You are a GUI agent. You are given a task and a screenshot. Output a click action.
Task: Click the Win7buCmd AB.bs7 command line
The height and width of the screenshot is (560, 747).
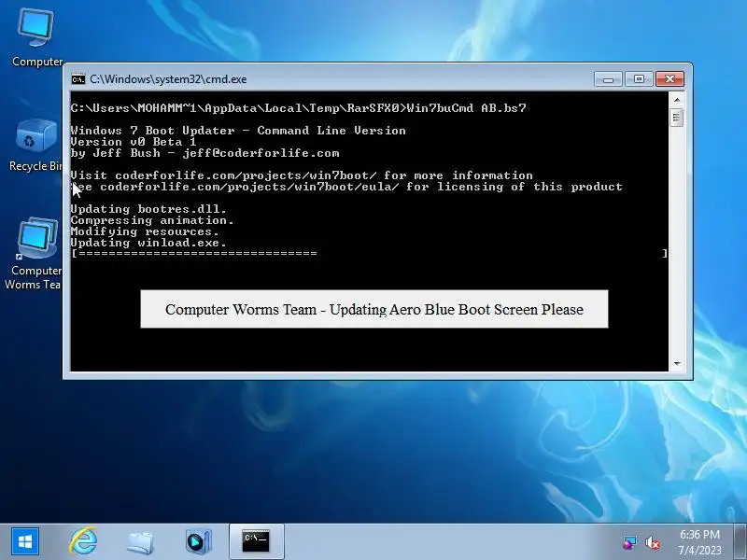point(298,108)
